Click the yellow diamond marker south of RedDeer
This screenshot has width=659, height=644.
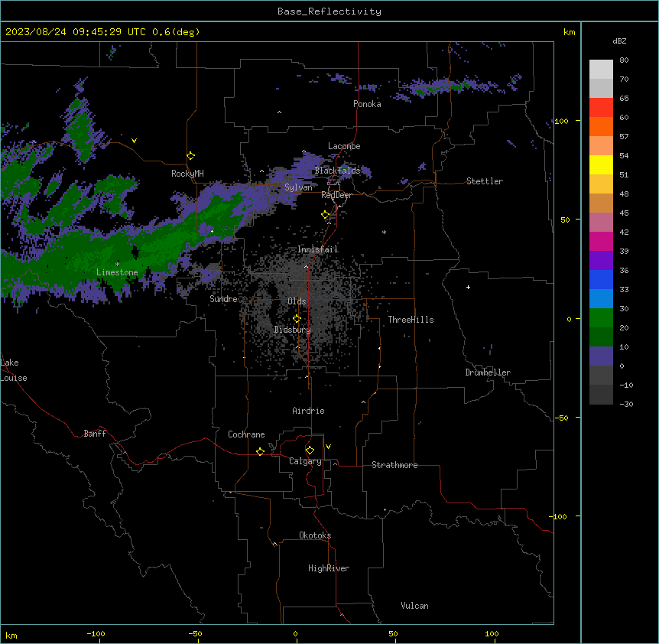326,215
